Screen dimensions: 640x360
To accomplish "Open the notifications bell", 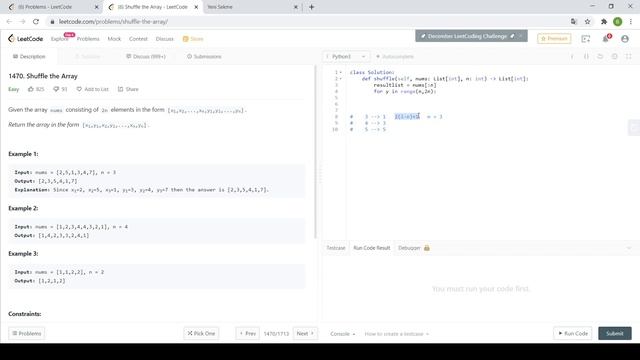I will tap(606, 39).
